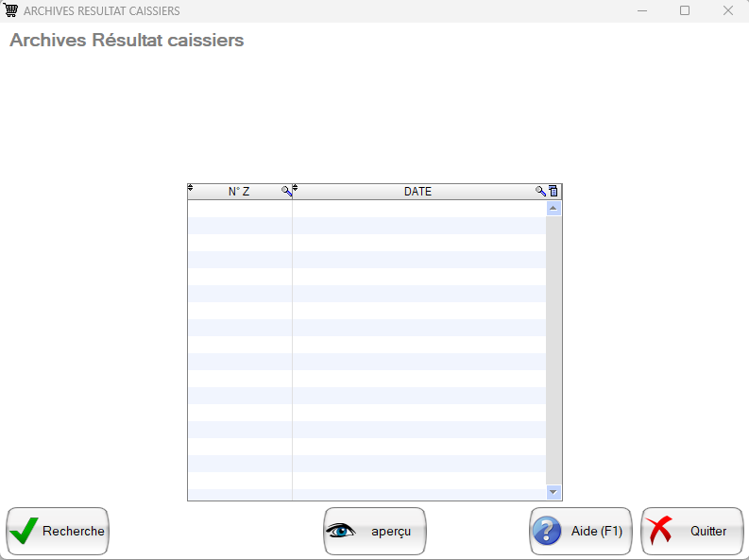Click the shopping cart app icon in title bar
Viewport: 749px width, 560px height.
10,10
